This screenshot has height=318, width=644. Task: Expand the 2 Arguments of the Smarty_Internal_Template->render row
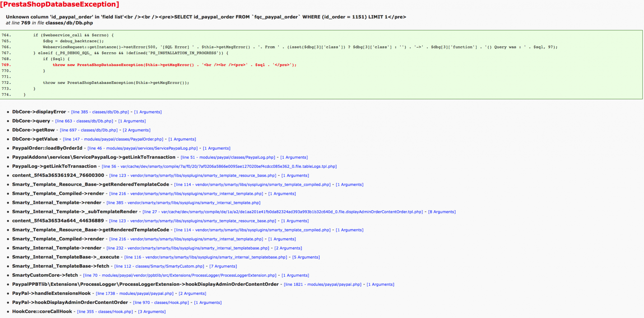(288, 248)
